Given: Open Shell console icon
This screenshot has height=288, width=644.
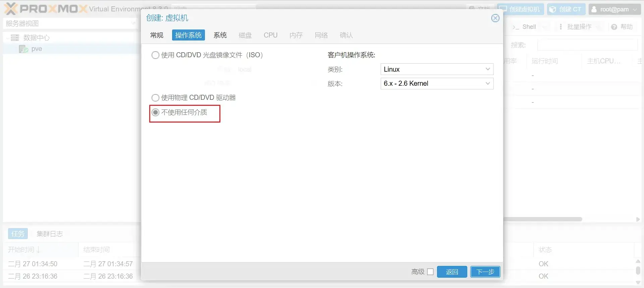Looking at the screenshot, I should click(516, 27).
